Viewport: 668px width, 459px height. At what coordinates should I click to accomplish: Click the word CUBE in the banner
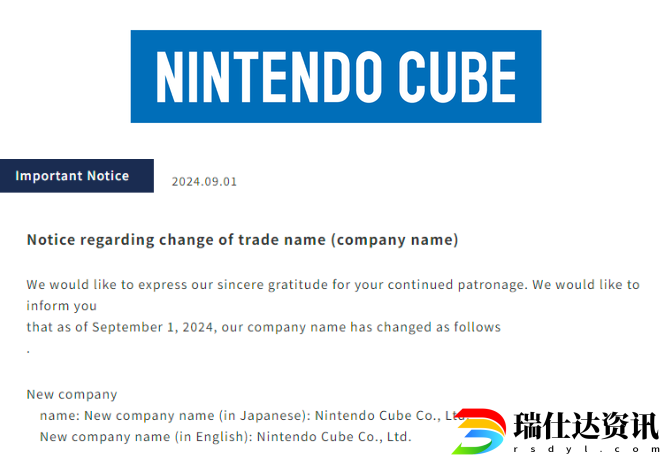click(x=457, y=77)
